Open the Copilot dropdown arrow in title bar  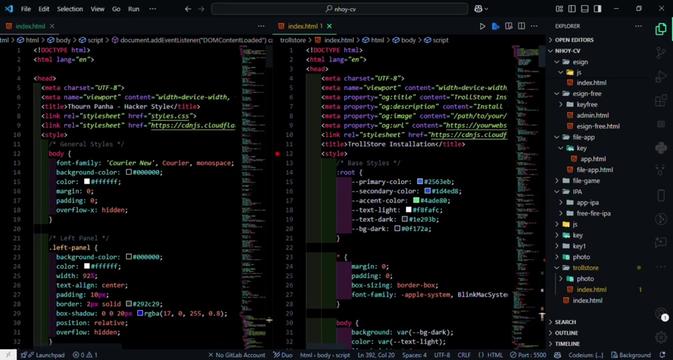tap(486, 9)
